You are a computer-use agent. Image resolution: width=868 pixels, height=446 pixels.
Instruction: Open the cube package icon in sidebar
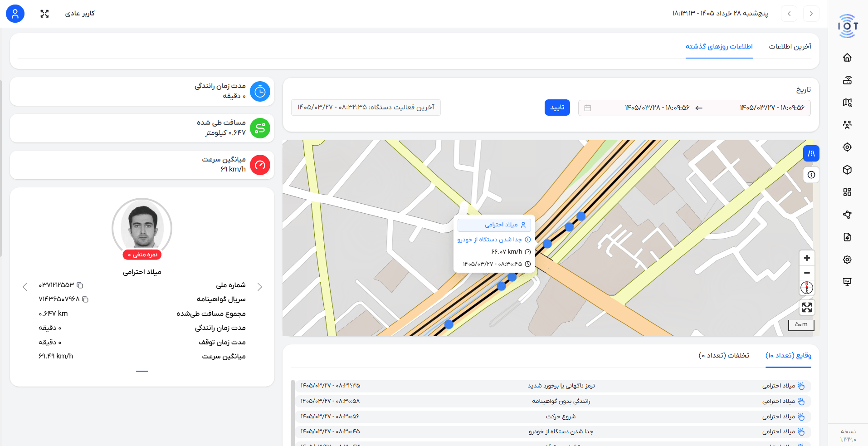847,170
